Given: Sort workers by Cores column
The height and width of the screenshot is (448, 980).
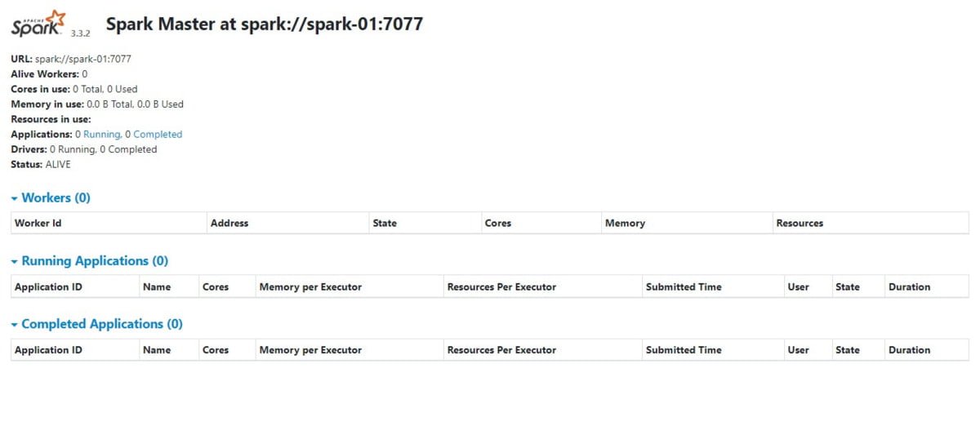Looking at the screenshot, I should click(498, 223).
